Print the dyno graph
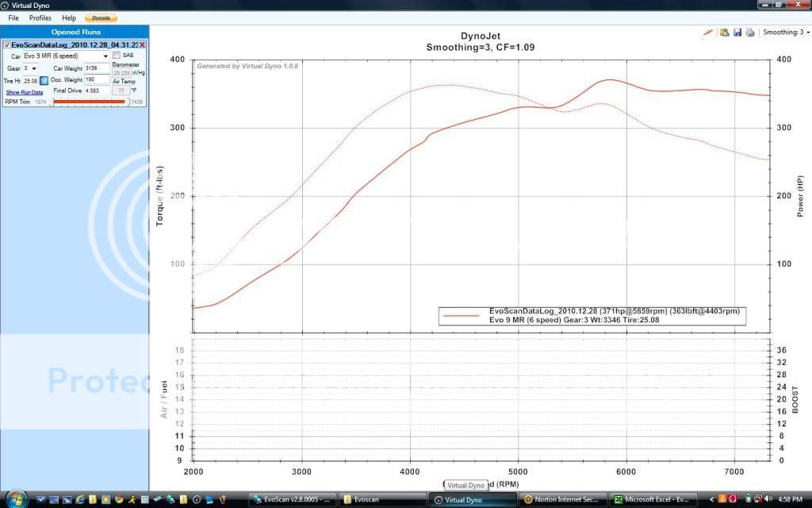The image size is (812, 508). [749, 33]
